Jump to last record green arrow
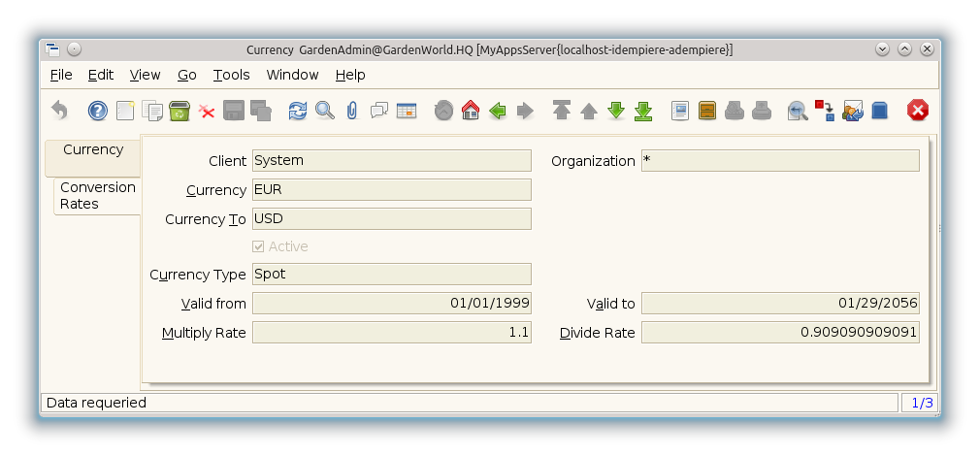The height and width of the screenshot is (456, 980). click(x=642, y=111)
